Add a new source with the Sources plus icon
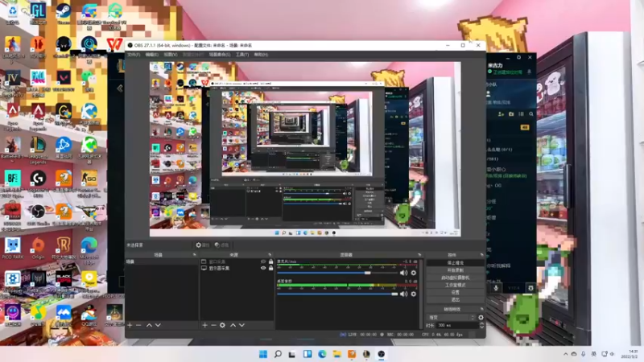The height and width of the screenshot is (362, 644). point(205,325)
